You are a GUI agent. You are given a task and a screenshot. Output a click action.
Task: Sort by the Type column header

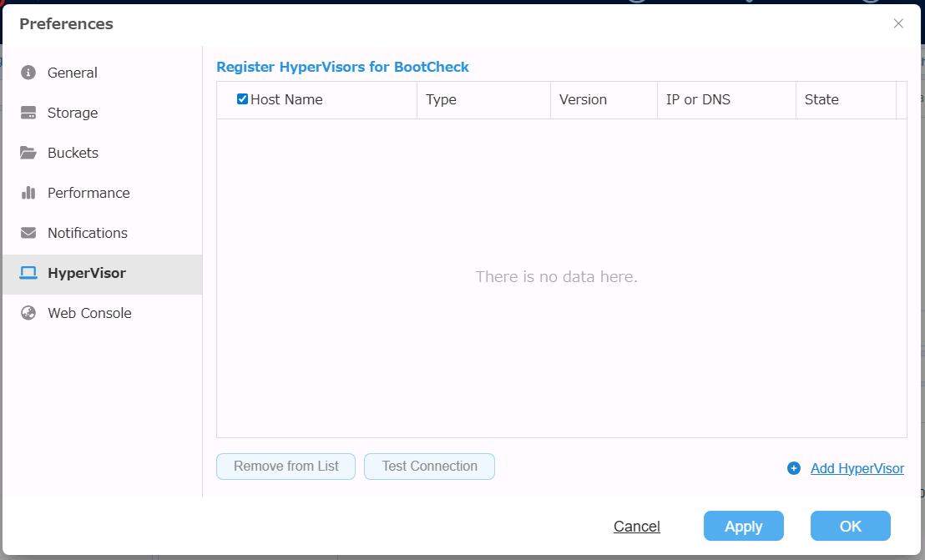pyautogui.click(x=441, y=99)
